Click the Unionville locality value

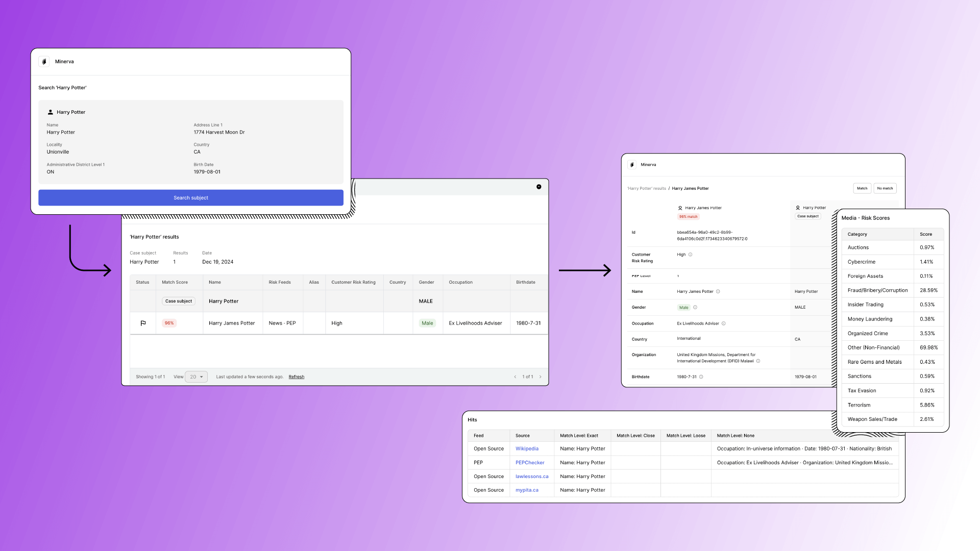[58, 152]
